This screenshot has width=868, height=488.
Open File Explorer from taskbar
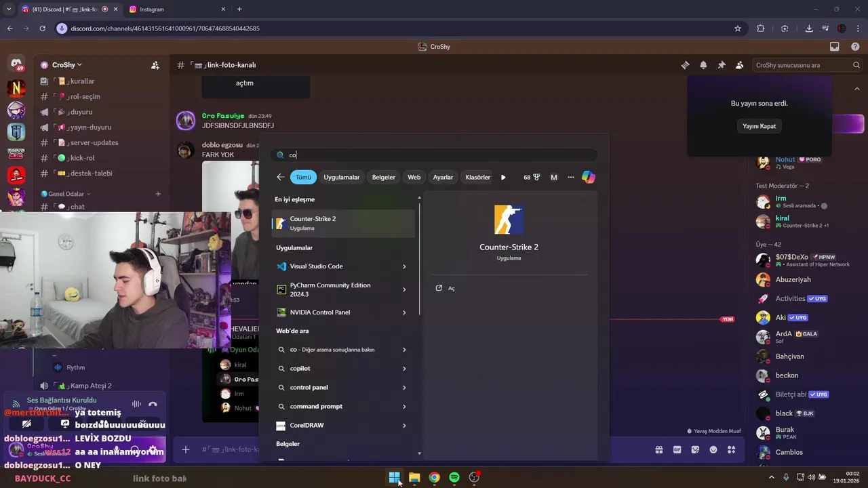(414, 477)
